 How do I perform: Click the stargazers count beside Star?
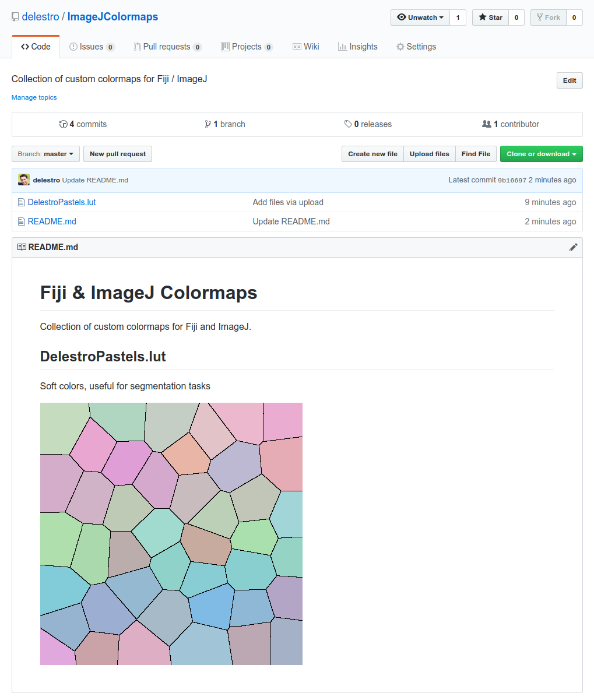click(516, 17)
